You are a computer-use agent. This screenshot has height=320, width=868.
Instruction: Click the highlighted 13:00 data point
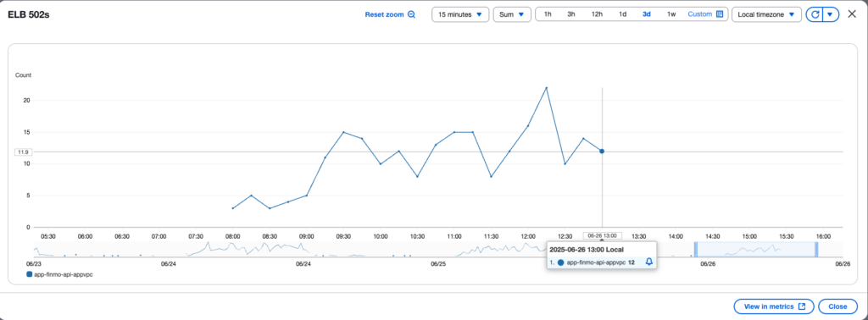click(602, 151)
